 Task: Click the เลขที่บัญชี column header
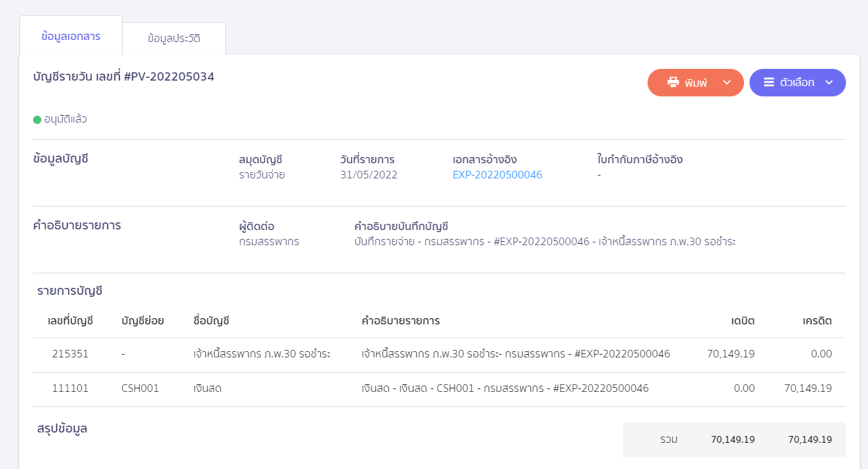[70, 321]
